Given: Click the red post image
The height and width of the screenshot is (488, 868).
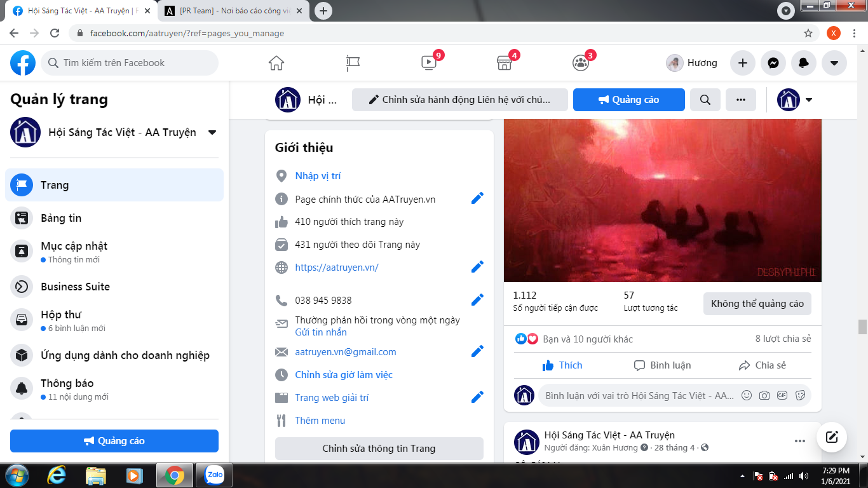Looking at the screenshot, I should click(x=663, y=200).
